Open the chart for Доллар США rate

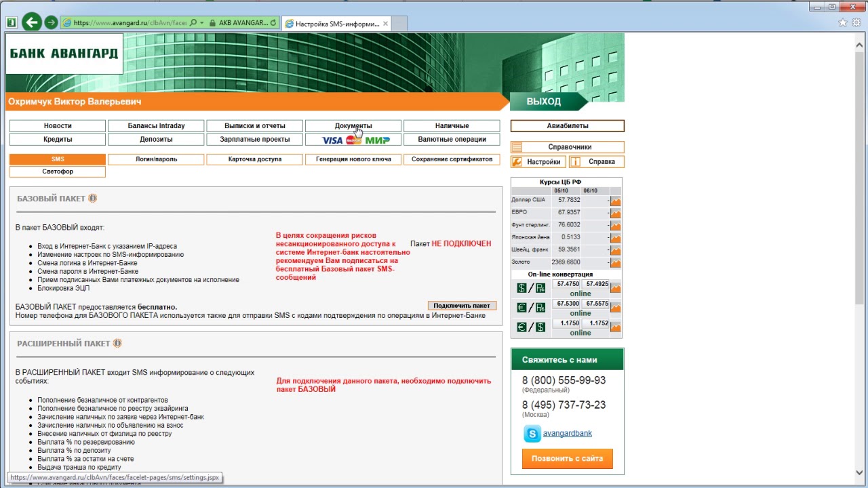pyautogui.click(x=615, y=201)
